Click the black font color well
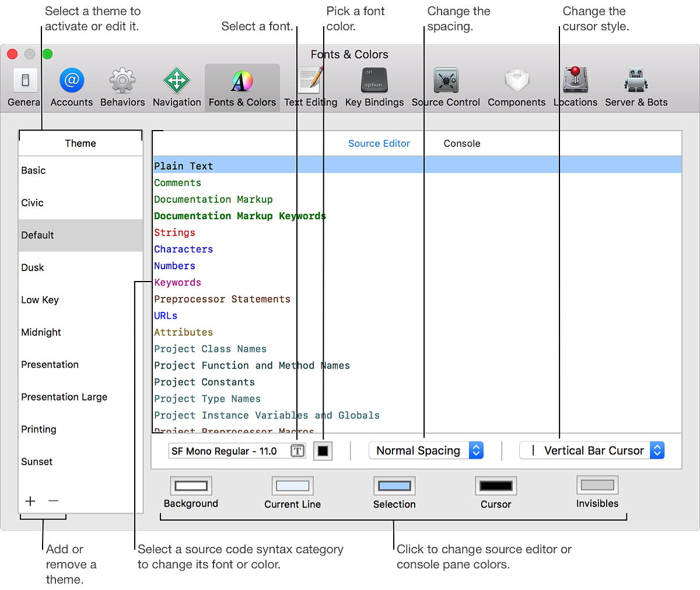The width and height of the screenshot is (700, 590). tap(323, 451)
